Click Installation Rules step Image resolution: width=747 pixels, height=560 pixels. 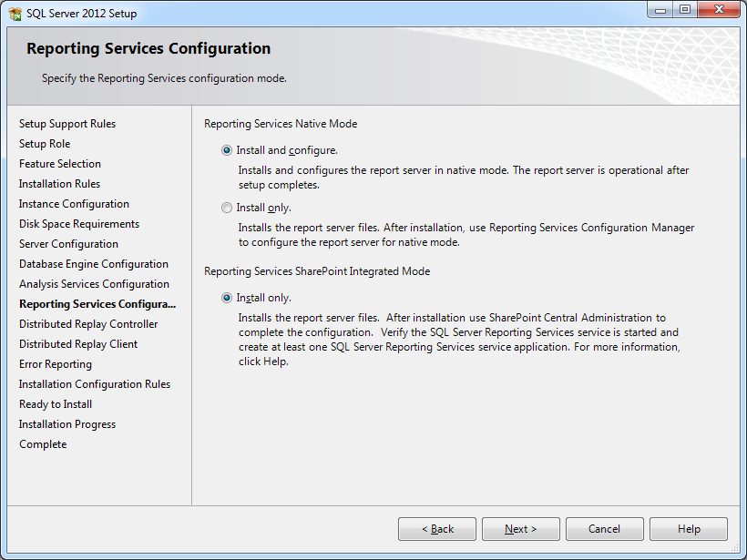pos(59,184)
